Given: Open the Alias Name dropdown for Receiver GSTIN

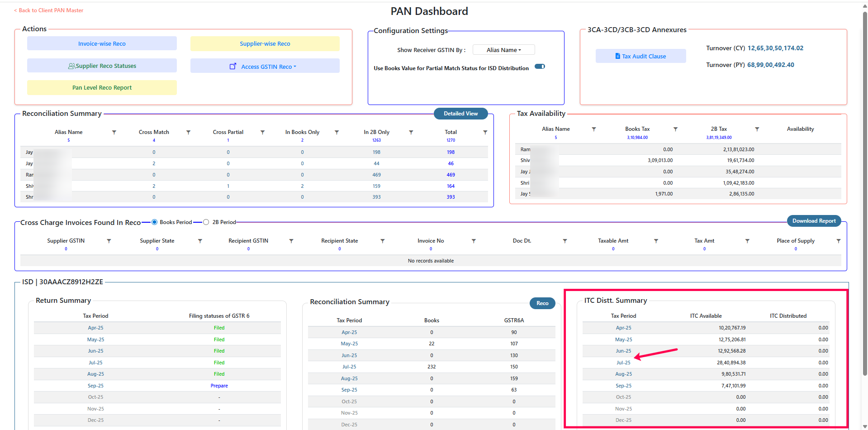Looking at the screenshot, I should point(503,50).
